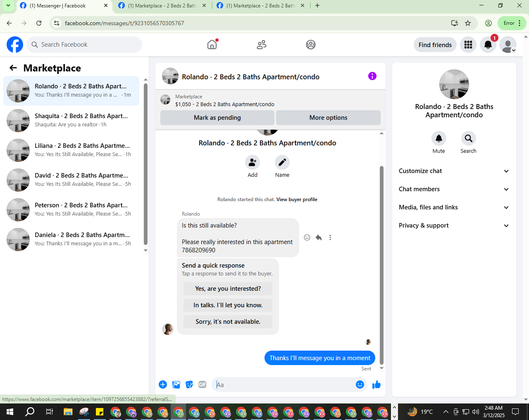Click the Search Facebook field
The height and width of the screenshot is (420, 529).
pyautogui.click(x=84, y=45)
